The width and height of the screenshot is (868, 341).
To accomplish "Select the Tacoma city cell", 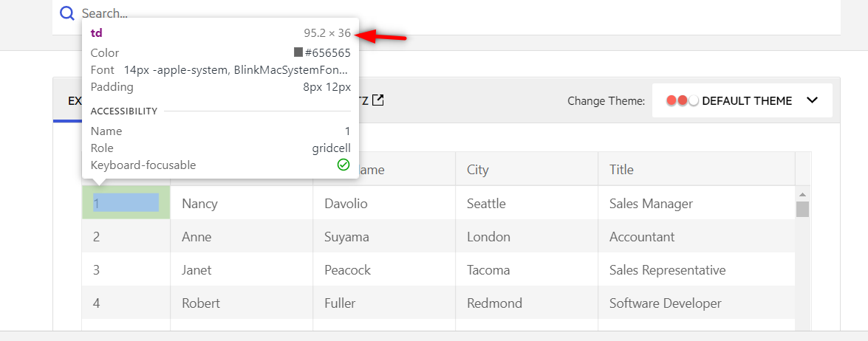I will (488, 270).
